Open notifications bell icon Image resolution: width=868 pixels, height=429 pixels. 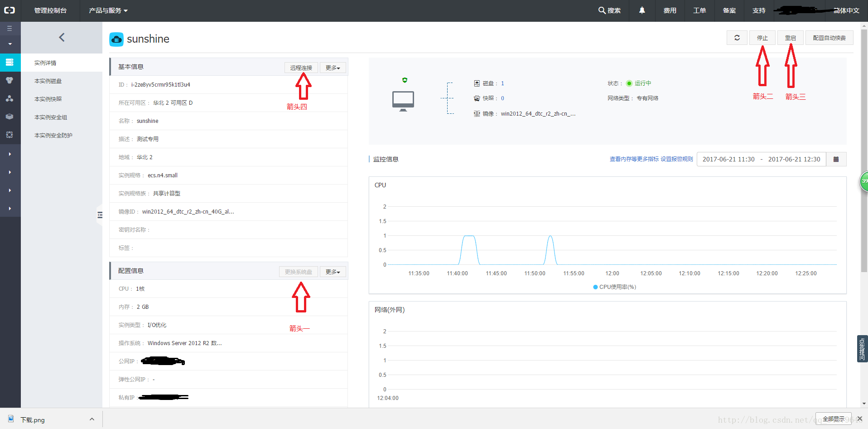(x=642, y=10)
